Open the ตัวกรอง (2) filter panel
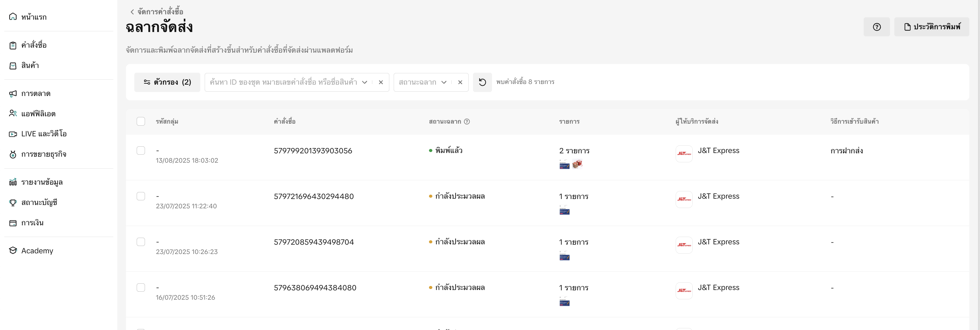 pos(167,82)
